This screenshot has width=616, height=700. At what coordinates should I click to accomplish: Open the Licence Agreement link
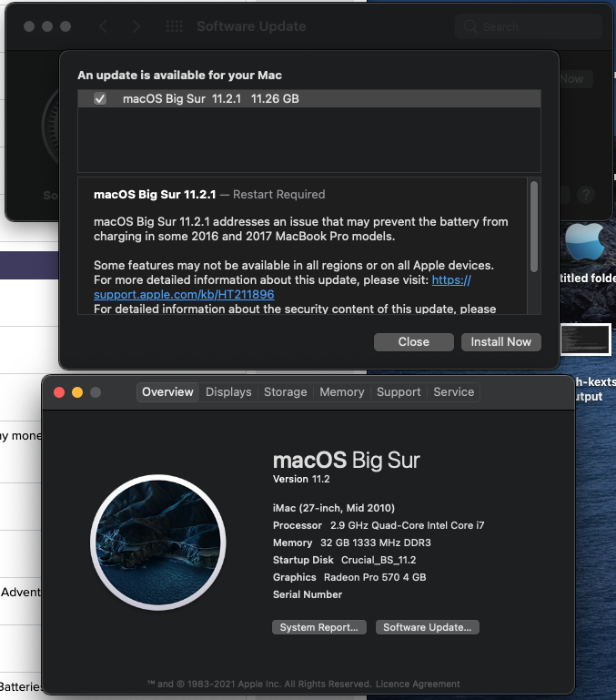(418, 684)
